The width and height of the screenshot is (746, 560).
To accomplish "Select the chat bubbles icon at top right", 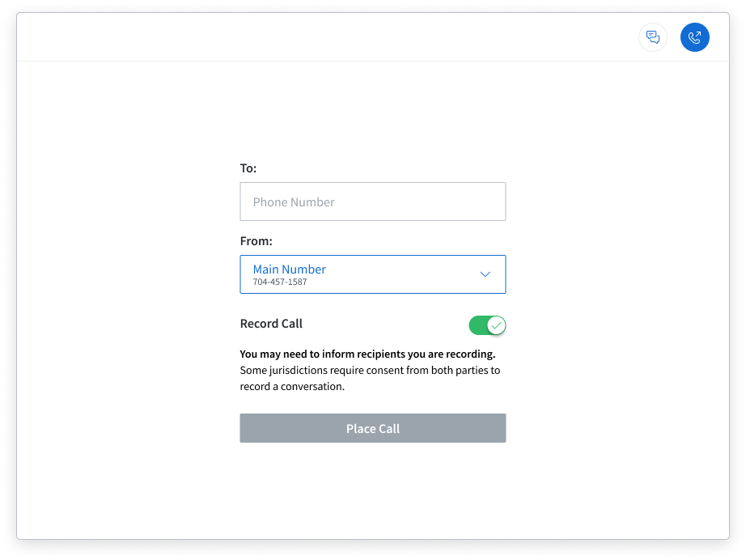I will (653, 37).
